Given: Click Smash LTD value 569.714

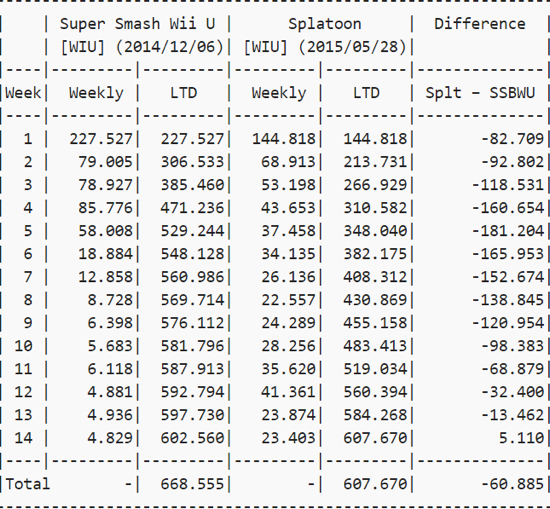Looking at the screenshot, I should point(192,300).
